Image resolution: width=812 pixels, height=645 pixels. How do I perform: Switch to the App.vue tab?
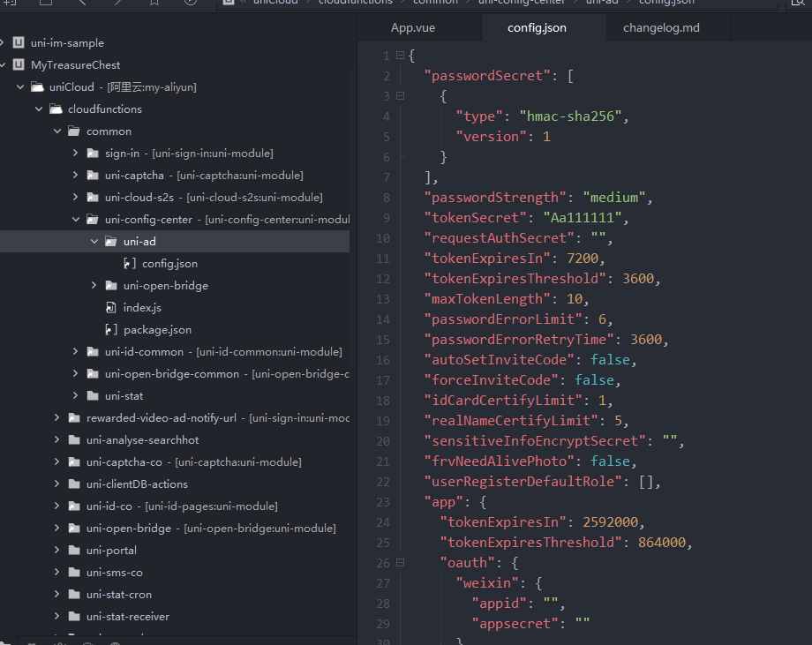(x=413, y=28)
